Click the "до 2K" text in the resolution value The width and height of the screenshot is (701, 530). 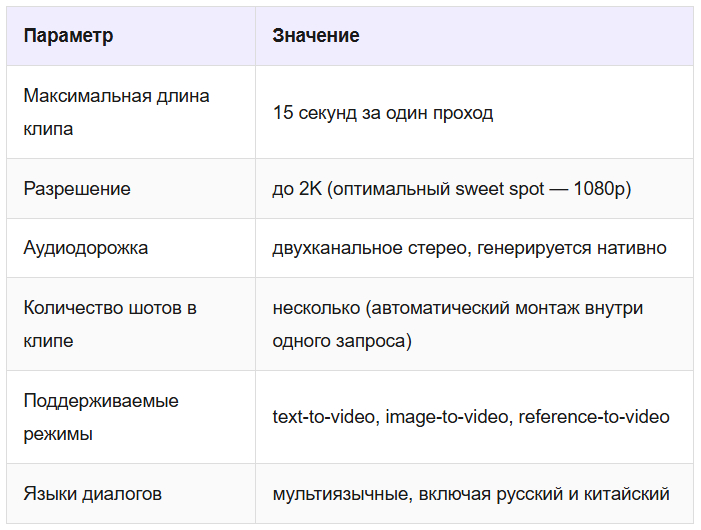click(295, 188)
